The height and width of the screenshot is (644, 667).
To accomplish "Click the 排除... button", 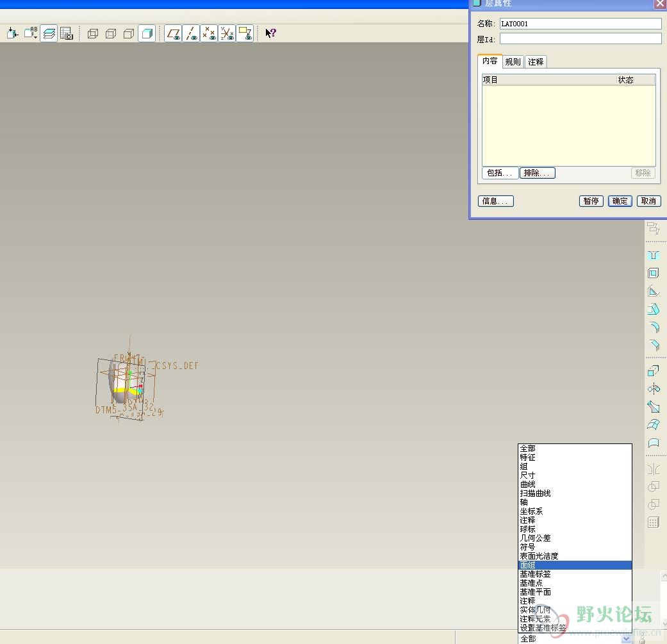I will point(538,173).
